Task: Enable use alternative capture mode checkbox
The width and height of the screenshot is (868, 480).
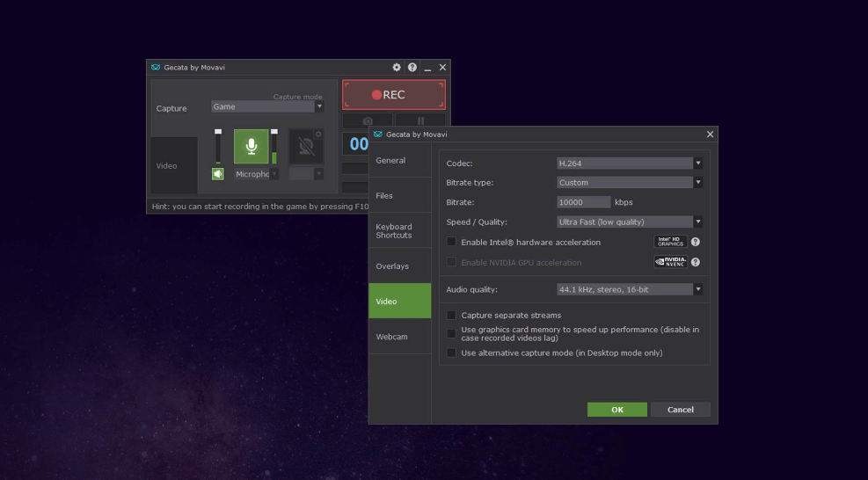Action: pyautogui.click(x=451, y=353)
